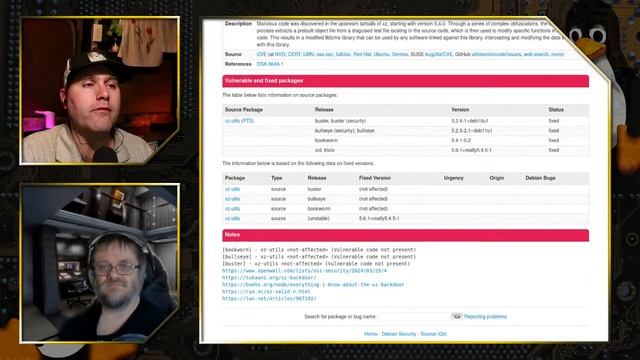Select the bottom webcam feed with headphones
The height and width of the screenshot is (360, 640).
pyautogui.click(x=100, y=263)
